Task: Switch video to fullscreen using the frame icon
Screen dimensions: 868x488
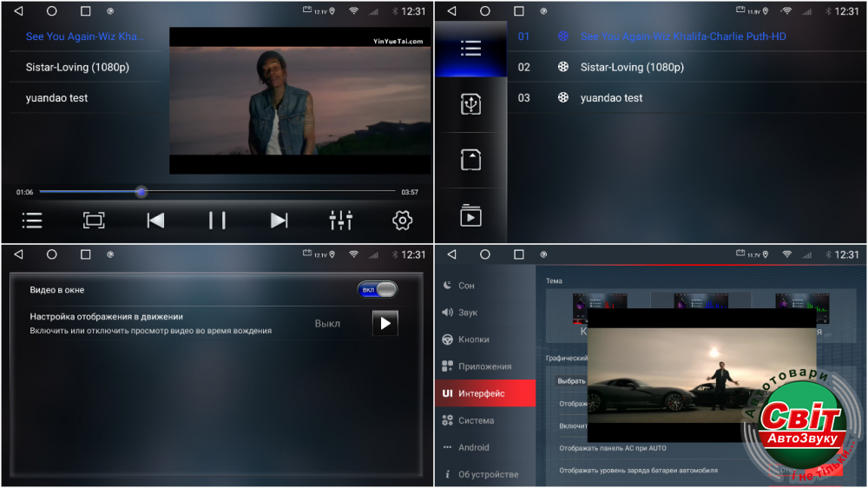Action: point(94,221)
